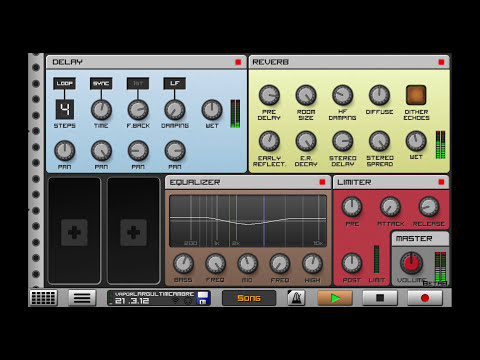Toggle the orange Dither Echoes button
Screen dimensions: 480x360
point(416,95)
